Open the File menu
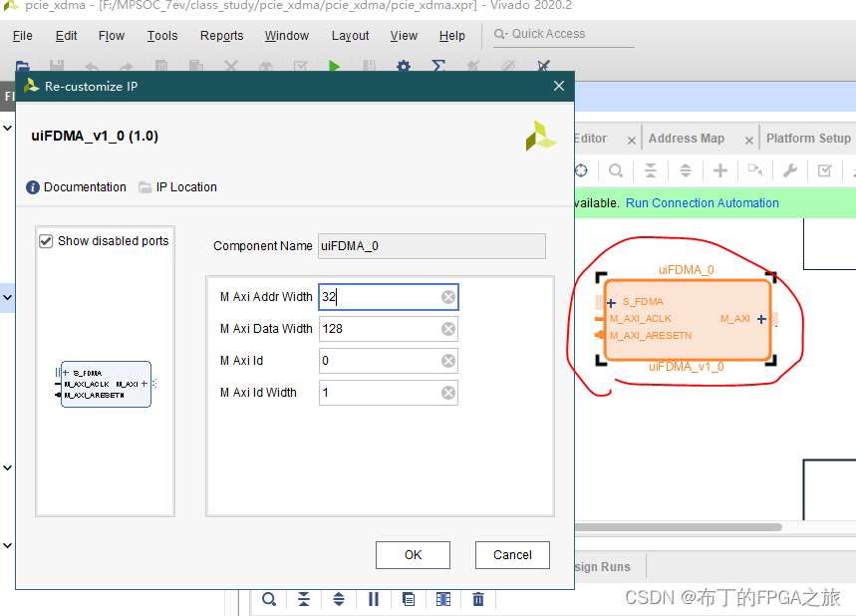 (x=22, y=36)
